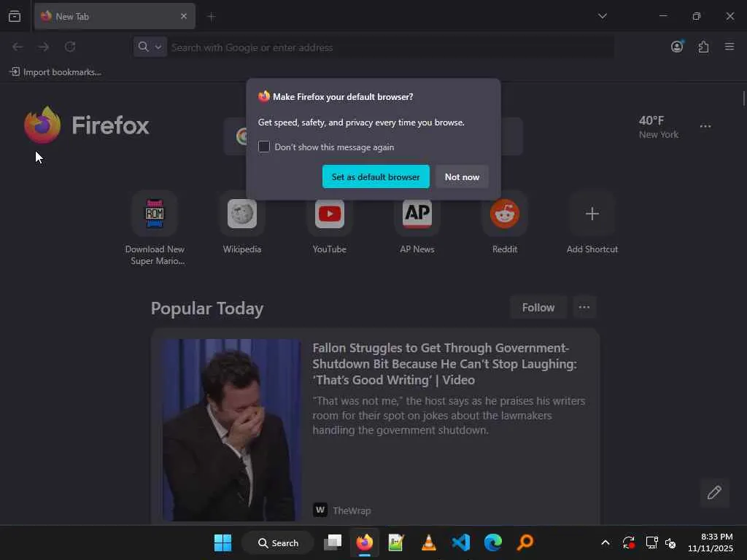Viewport: 747px width, 560px height.
Task: Open a new tab with plus button
Action: coord(212,17)
